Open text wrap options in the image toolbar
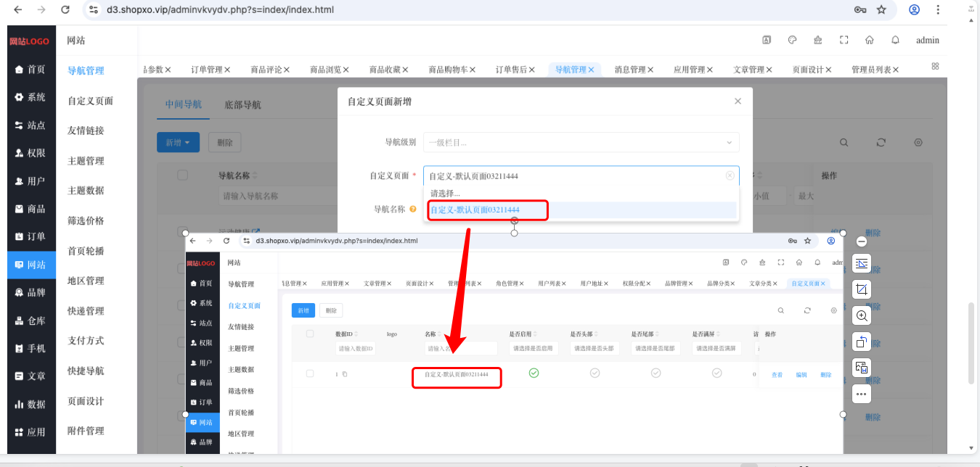 862,263
